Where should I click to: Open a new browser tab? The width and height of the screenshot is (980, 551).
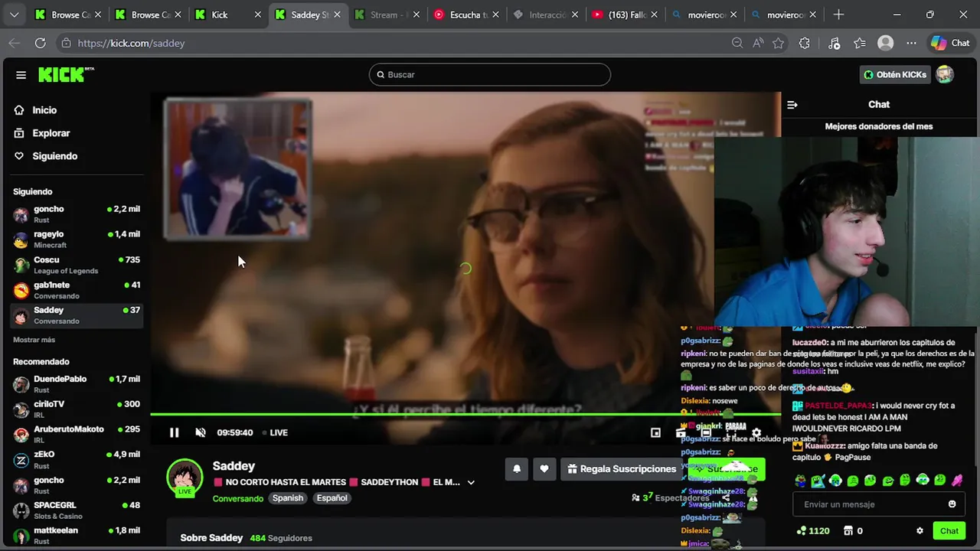(x=838, y=15)
